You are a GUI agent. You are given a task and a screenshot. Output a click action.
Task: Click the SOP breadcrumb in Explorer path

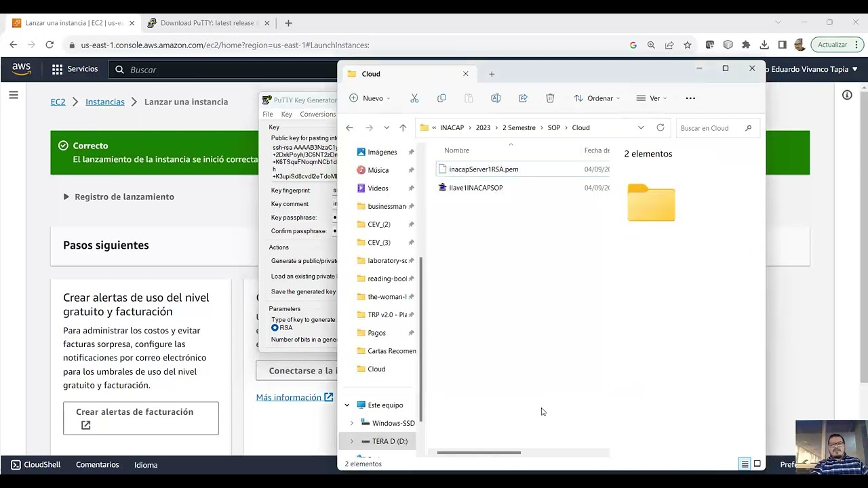tap(554, 127)
